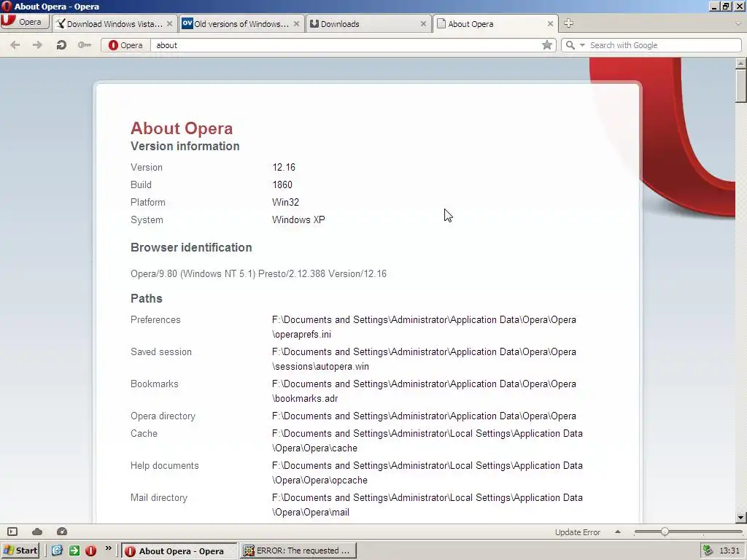The width and height of the screenshot is (747, 560).
Task: Click the Opera security badge in address bar
Action: pyautogui.click(x=125, y=45)
